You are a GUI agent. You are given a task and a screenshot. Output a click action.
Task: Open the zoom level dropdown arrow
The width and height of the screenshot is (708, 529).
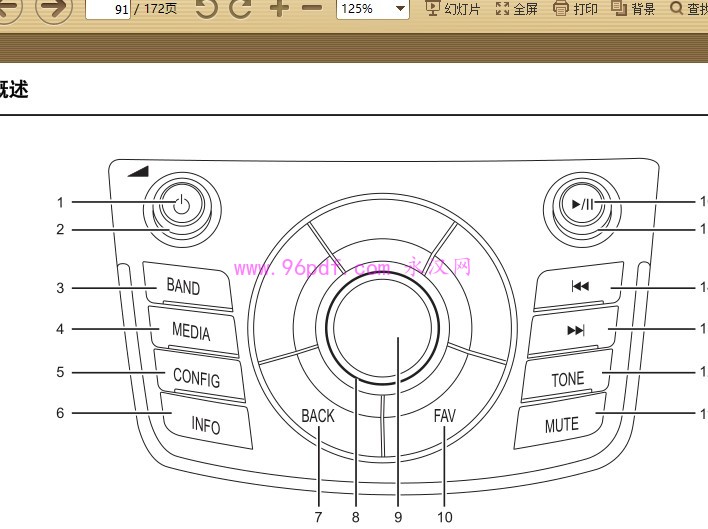pyautogui.click(x=400, y=9)
